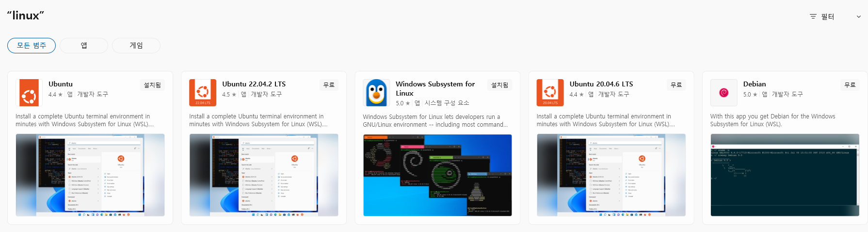Open the Ubuntu card screenshot thumbnail
Image resolution: width=868 pixels, height=232 pixels.
[x=90, y=175]
